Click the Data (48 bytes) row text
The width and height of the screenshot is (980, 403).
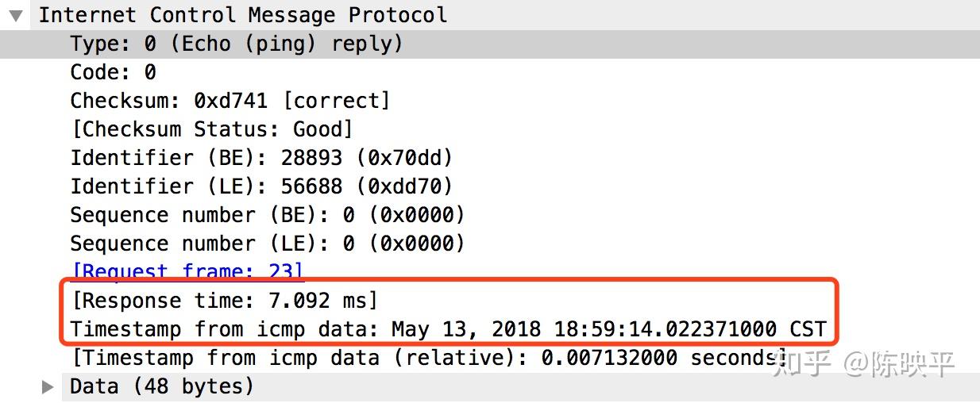point(162,387)
